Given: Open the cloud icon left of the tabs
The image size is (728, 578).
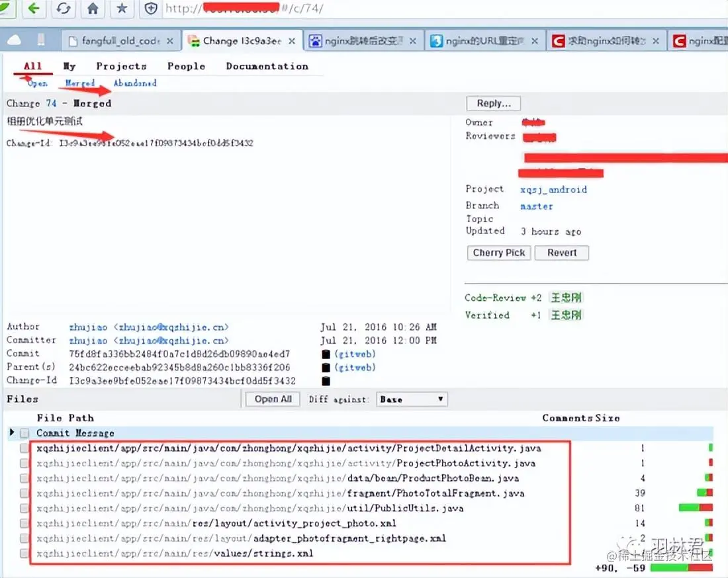Looking at the screenshot, I should point(14,40).
